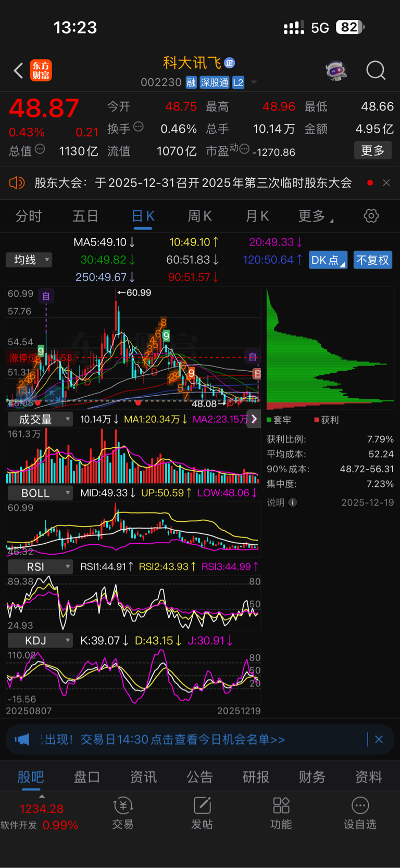Switch to 分时 chart tab

point(29,216)
